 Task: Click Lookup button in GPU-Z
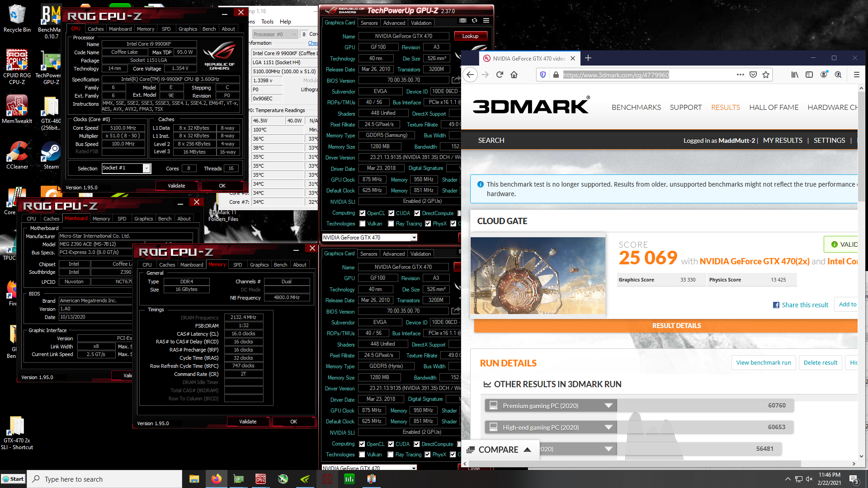point(470,36)
